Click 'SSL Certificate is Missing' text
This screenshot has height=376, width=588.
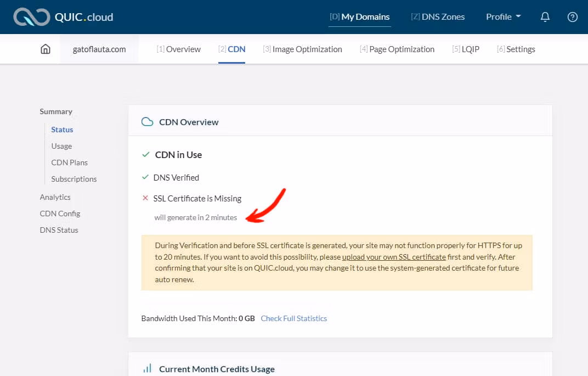[x=197, y=198]
